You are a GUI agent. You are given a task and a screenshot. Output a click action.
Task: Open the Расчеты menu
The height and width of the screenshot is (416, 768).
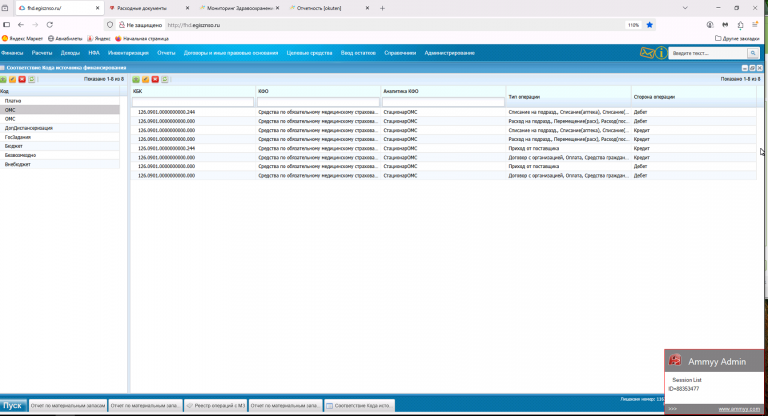(42, 53)
